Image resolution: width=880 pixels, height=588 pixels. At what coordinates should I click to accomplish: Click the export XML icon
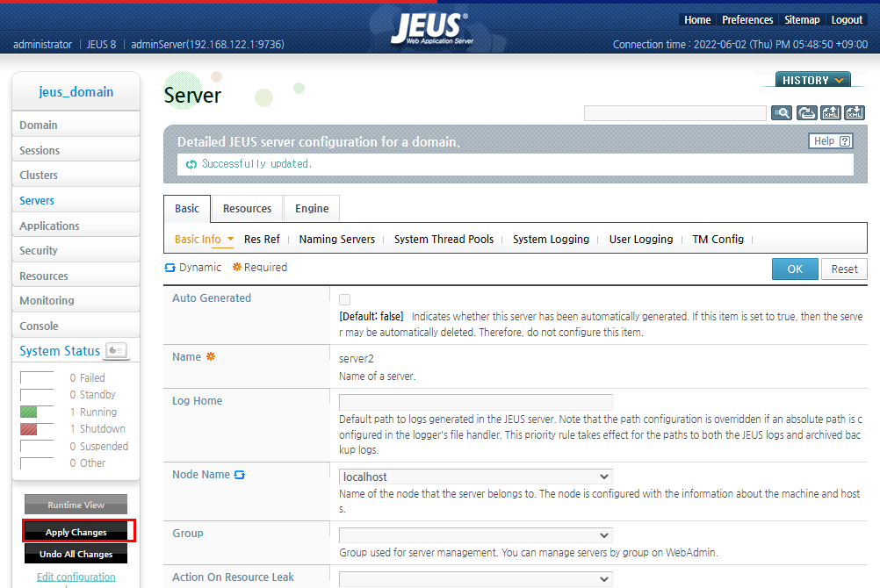point(831,113)
